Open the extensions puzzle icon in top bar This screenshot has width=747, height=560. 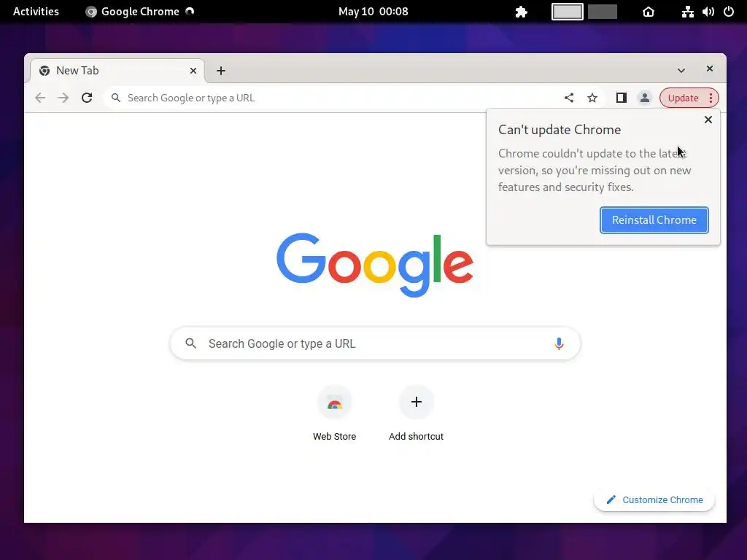tap(521, 12)
